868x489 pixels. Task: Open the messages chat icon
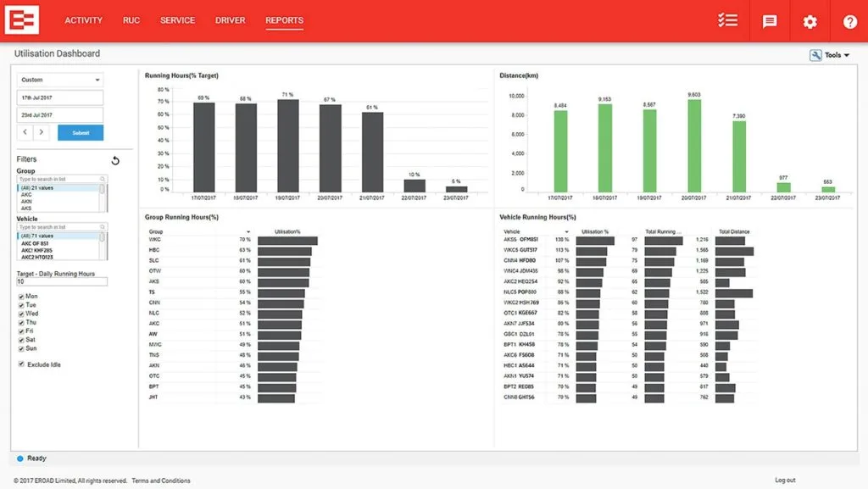point(770,21)
